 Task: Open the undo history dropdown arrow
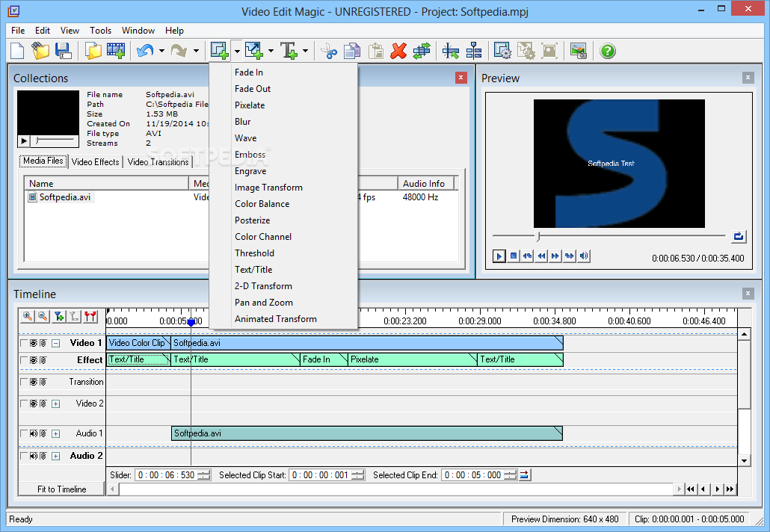coord(161,51)
